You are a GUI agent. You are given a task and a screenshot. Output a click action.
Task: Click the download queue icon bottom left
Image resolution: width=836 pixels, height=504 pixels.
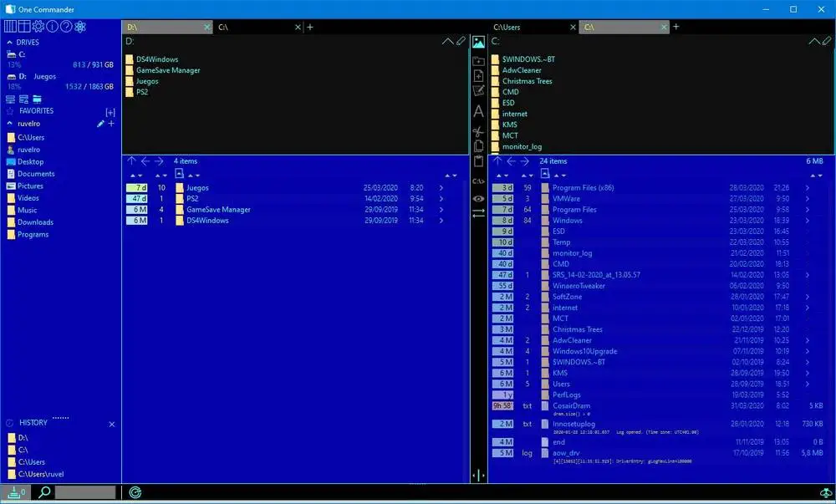pyautogui.click(x=16, y=492)
